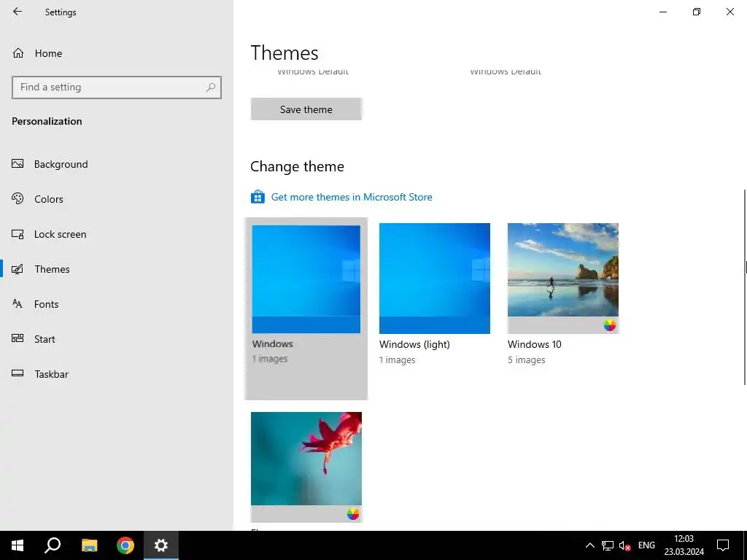747x560 pixels.
Task: Apply the Windows (light) theme
Action: [x=435, y=279]
